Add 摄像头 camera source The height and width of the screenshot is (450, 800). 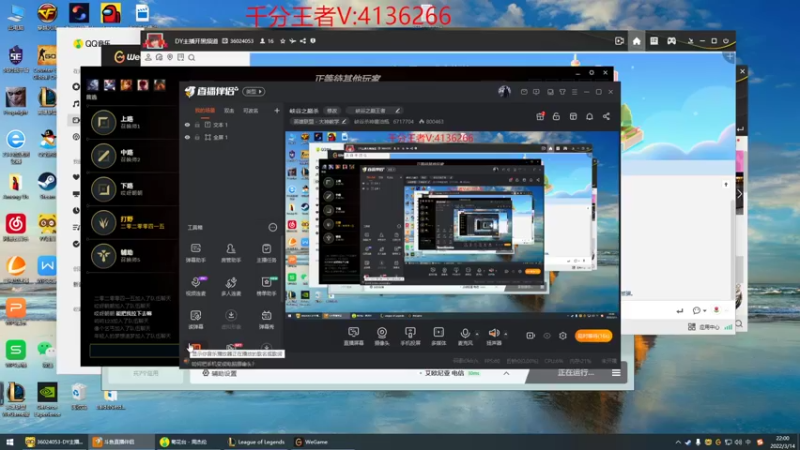click(x=382, y=336)
